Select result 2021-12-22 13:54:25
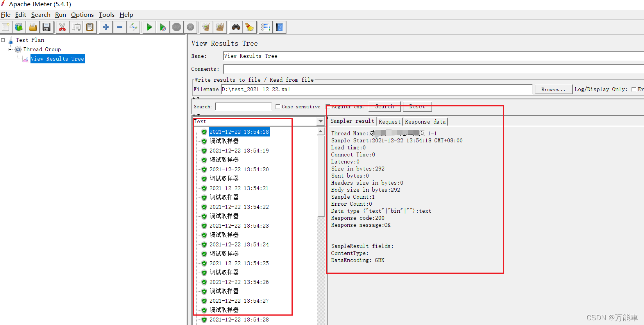The image size is (644, 325). (x=239, y=263)
